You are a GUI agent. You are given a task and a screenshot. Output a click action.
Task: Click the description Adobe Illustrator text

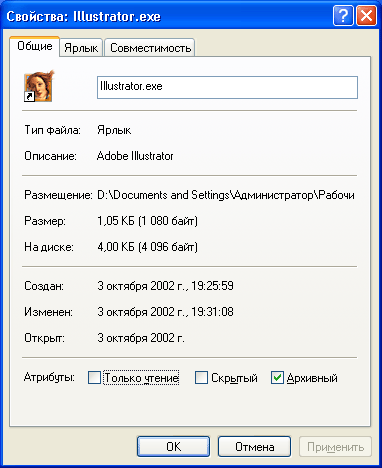(x=135, y=156)
